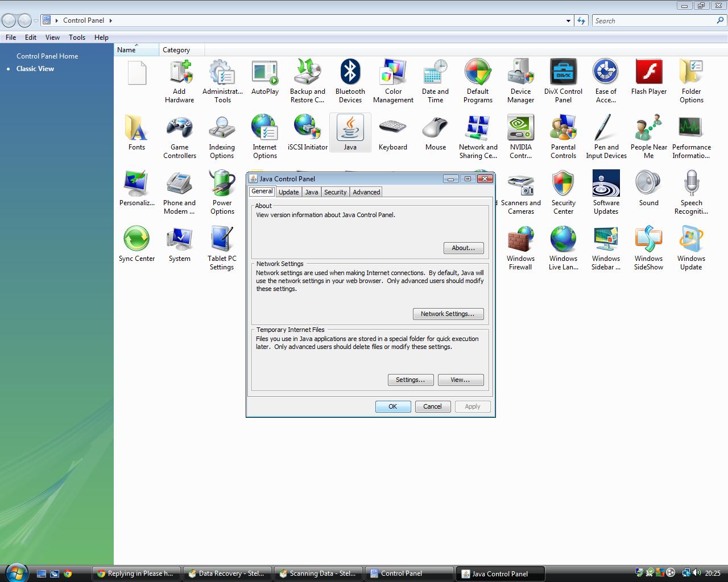Open Backup and Restore Center icon
The image size is (728, 582).
pyautogui.click(x=307, y=81)
